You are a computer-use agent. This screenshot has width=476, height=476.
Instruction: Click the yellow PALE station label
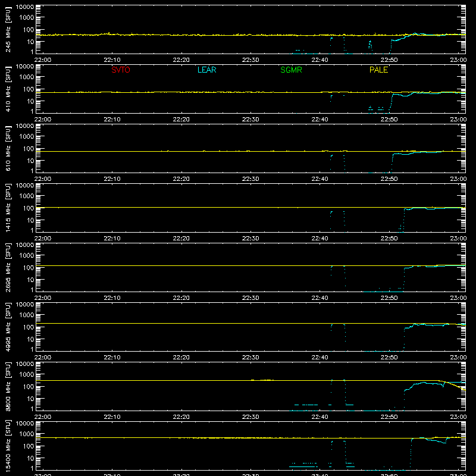click(378, 70)
